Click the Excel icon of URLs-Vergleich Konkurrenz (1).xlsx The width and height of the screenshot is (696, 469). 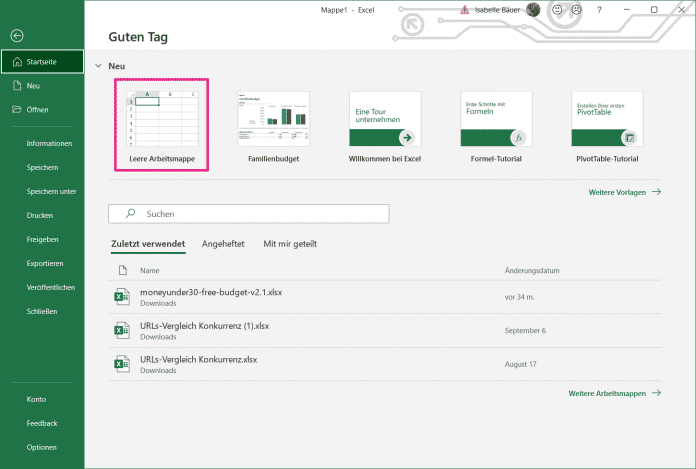click(x=122, y=331)
